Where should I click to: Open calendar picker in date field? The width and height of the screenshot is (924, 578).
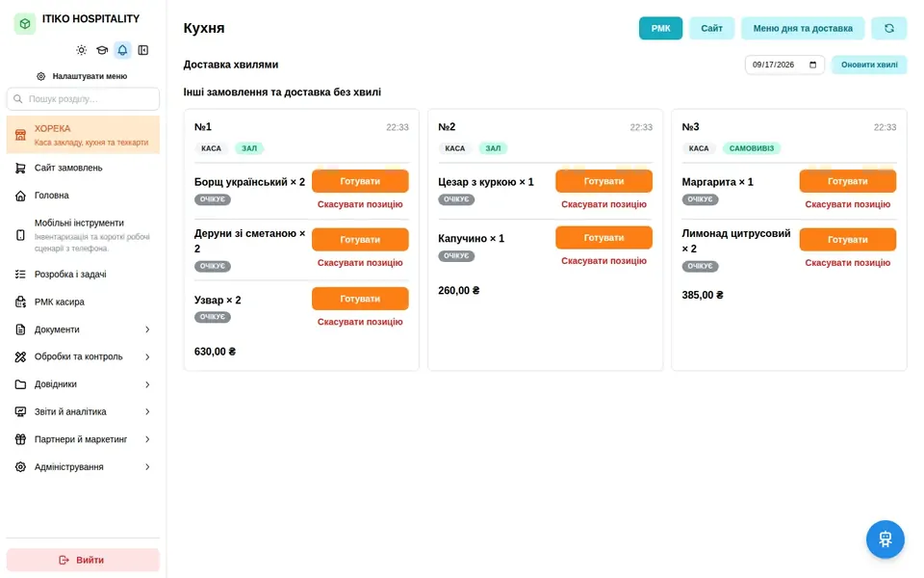pos(812,65)
